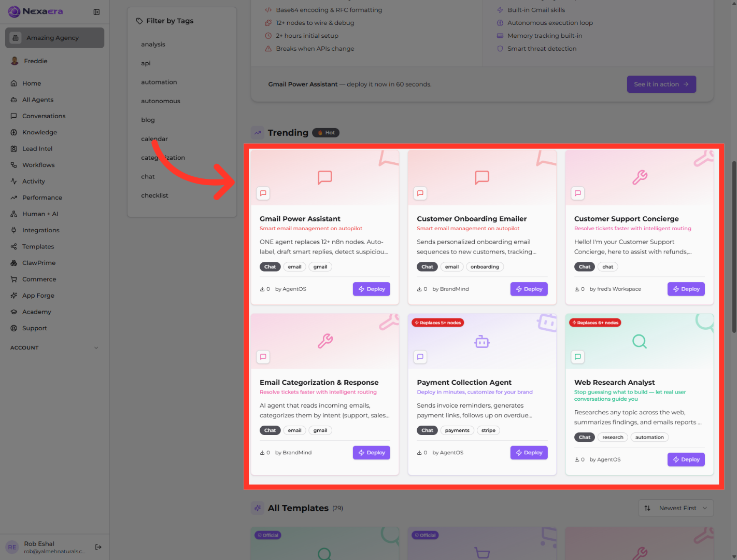Viewport: 737px width, 560px height.
Task: Click the page vertical scrollbar
Action: [x=734, y=246]
